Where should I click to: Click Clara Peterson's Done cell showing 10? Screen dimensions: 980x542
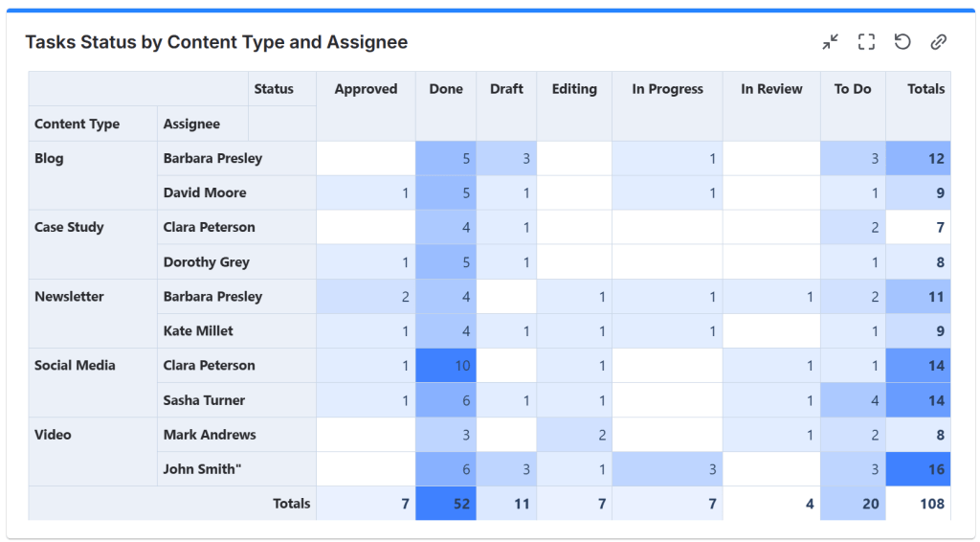(x=460, y=366)
